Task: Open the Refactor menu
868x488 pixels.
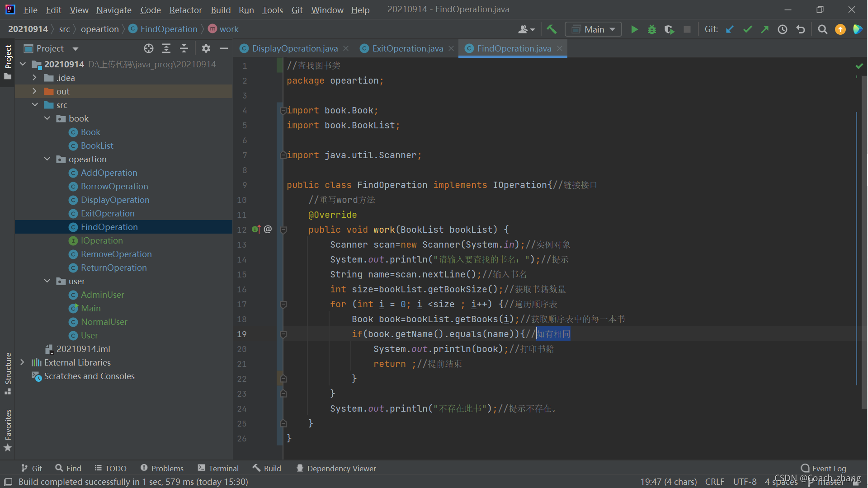Action: (x=185, y=9)
